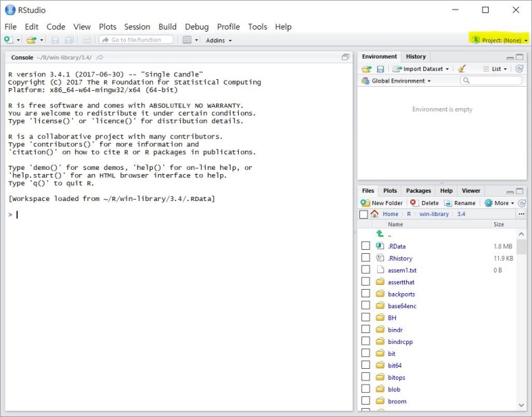
Task: Open the broom folder link
Action: (x=397, y=401)
